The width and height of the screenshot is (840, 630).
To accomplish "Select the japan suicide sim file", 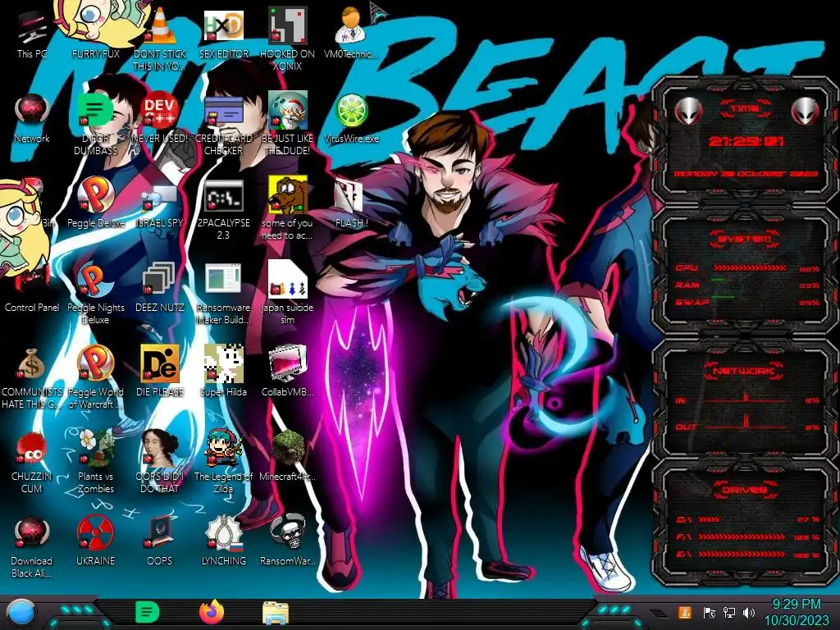I will [x=287, y=293].
